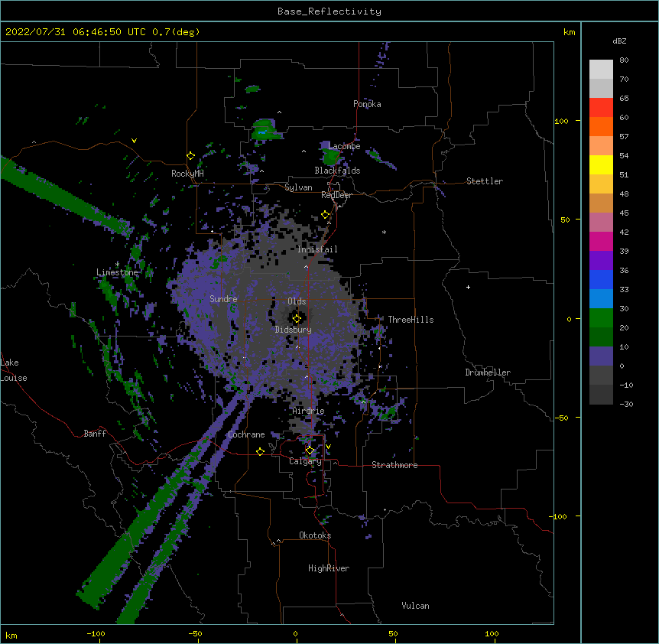Screen dimensions: 659x644
Task: Click the Strathmore city label
Action: [394, 465]
